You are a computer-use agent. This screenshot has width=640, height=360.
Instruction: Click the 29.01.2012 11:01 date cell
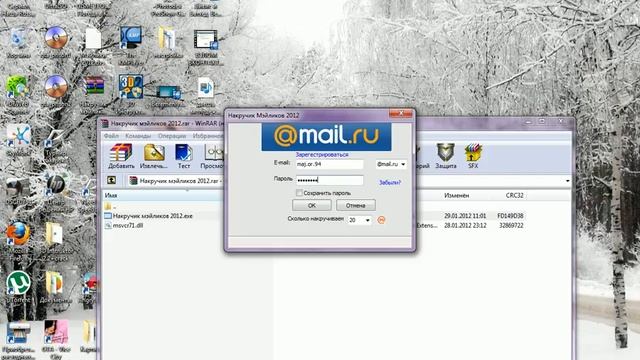[465, 216]
